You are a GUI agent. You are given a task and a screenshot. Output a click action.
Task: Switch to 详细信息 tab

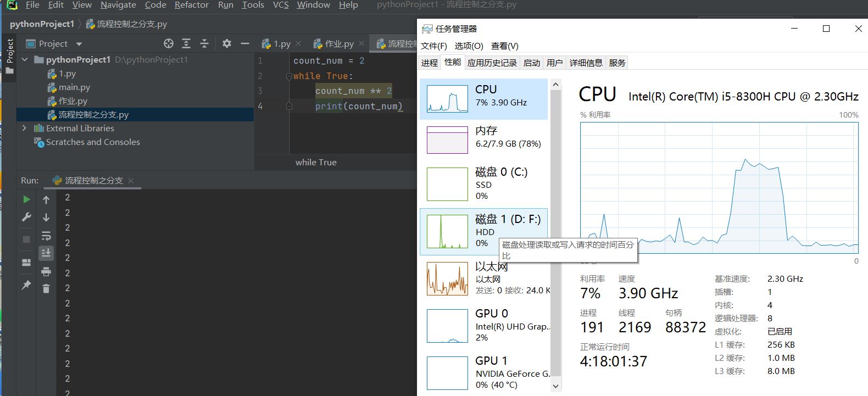586,63
